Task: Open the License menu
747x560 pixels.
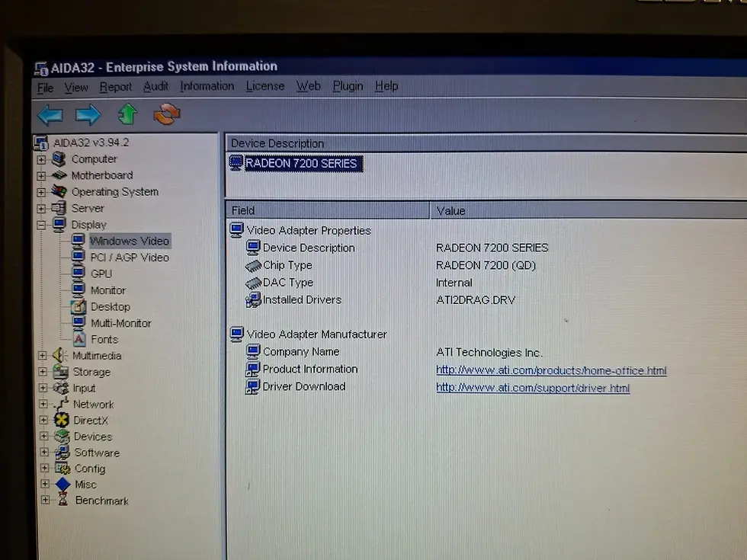Action: [x=265, y=86]
